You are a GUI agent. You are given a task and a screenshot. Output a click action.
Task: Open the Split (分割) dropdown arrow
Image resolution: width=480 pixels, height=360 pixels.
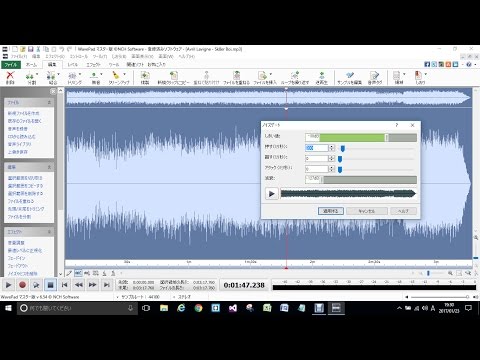[x=37, y=74]
